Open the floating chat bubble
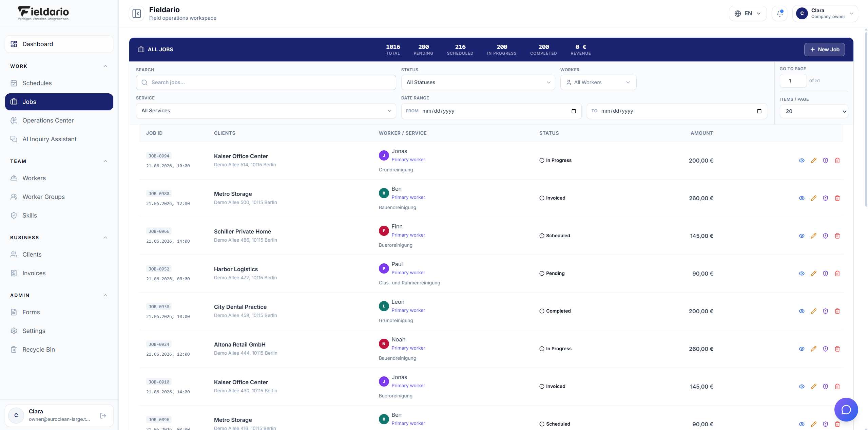The height and width of the screenshot is (430, 868). pos(846,410)
